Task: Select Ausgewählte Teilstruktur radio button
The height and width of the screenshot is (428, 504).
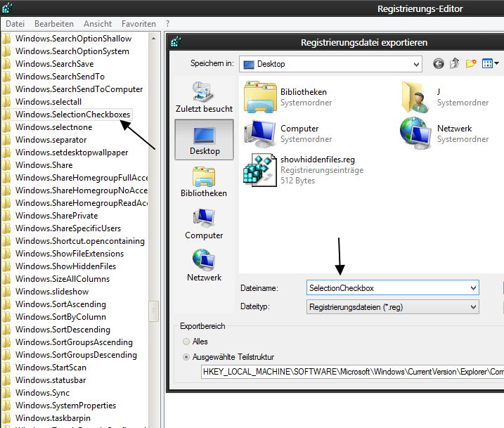Action: [x=186, y=357]
